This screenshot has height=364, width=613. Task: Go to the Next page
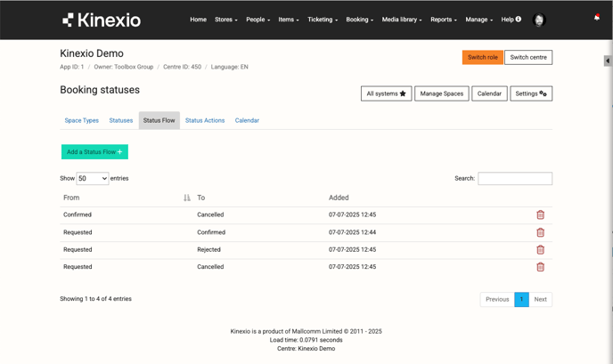click(540, 299)
